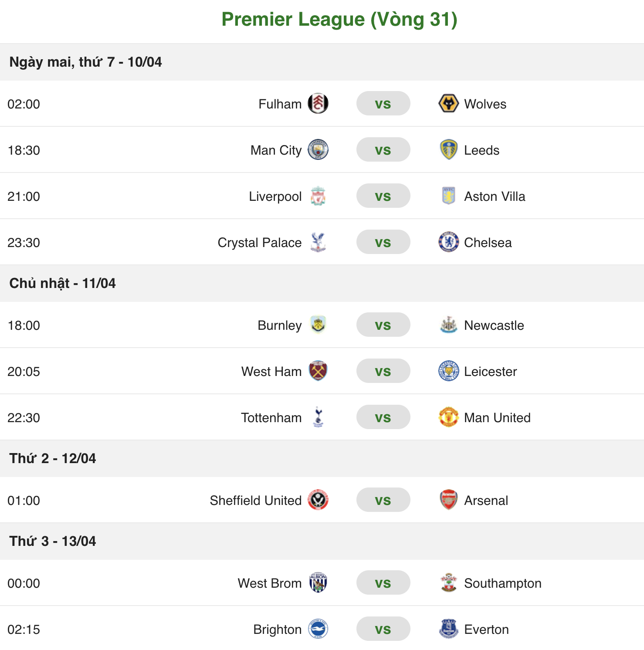
Task: Click the Aston Villa logo
Action: coord(447,196)
